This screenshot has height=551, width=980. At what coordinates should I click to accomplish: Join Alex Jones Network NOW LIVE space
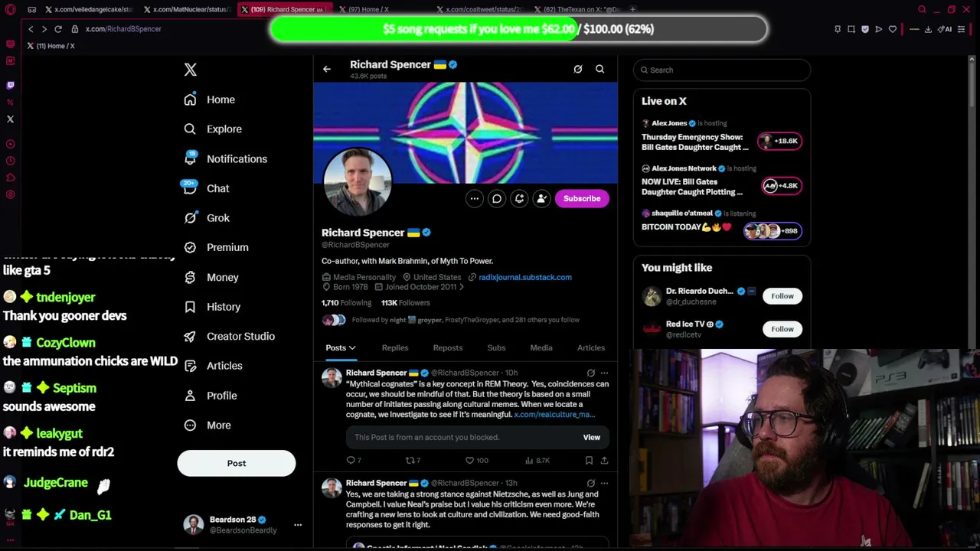pos(780,185)
